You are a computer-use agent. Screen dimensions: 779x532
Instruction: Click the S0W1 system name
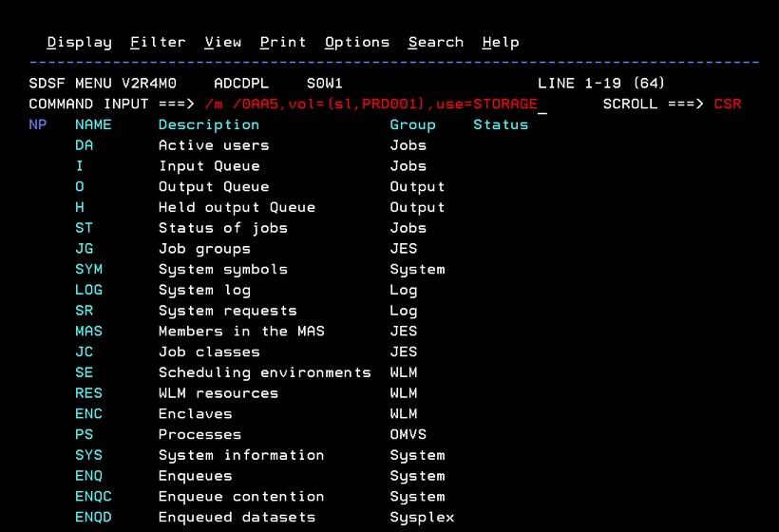click(325, 83)
